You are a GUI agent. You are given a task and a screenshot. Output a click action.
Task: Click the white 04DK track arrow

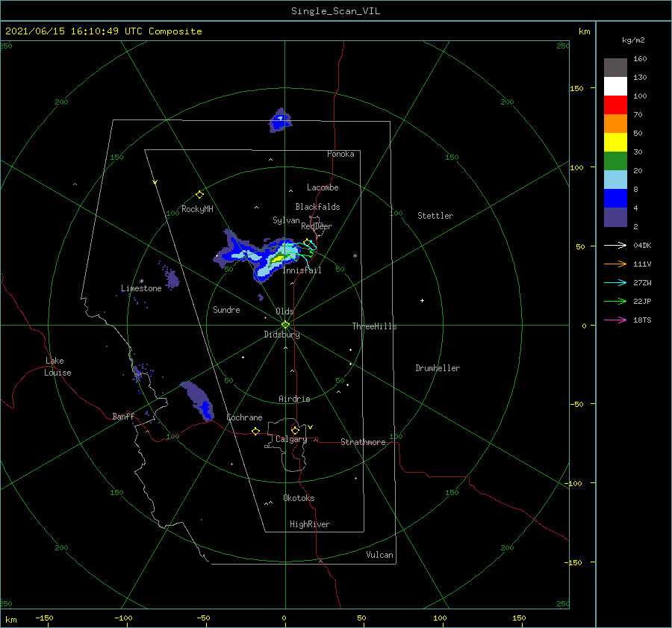click(615, 245)
